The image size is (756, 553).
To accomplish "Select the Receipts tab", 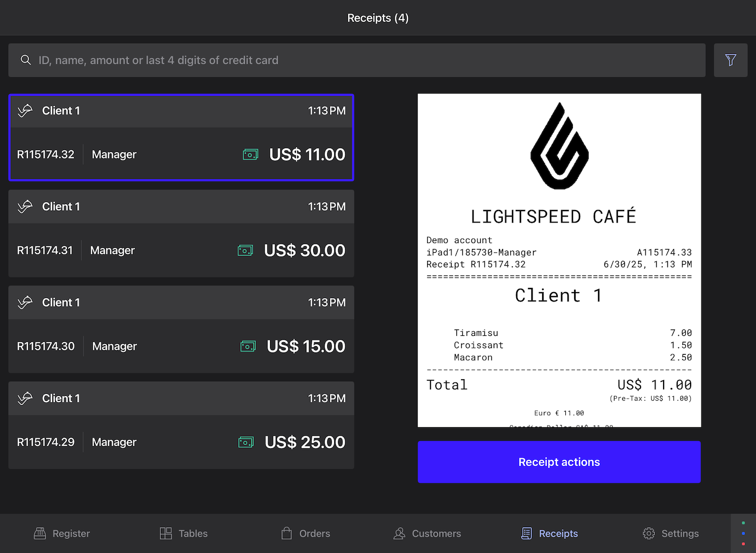I will 549,534.
